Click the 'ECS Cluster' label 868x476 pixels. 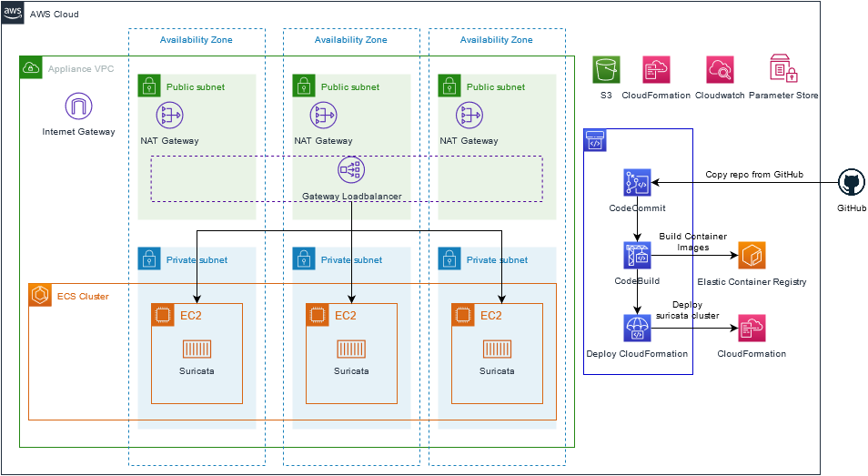[83, 296]
